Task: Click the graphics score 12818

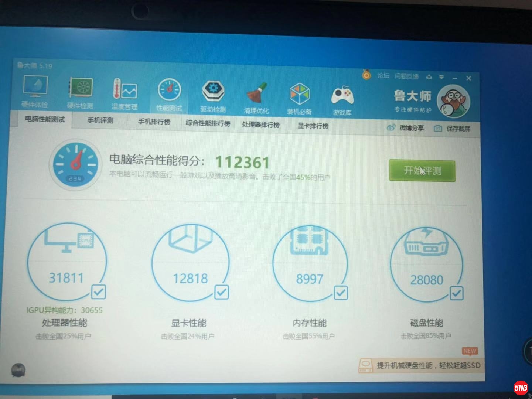Action: click(191, 278)
